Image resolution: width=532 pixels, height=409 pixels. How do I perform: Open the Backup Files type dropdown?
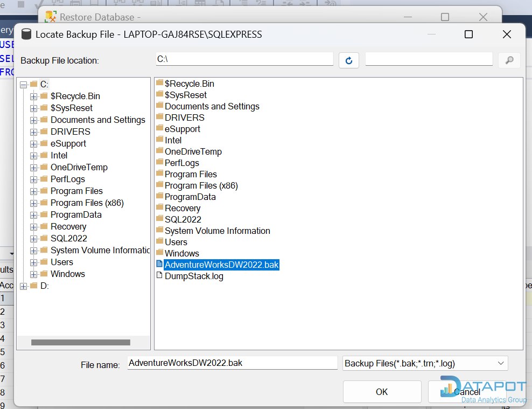point(500,363)
